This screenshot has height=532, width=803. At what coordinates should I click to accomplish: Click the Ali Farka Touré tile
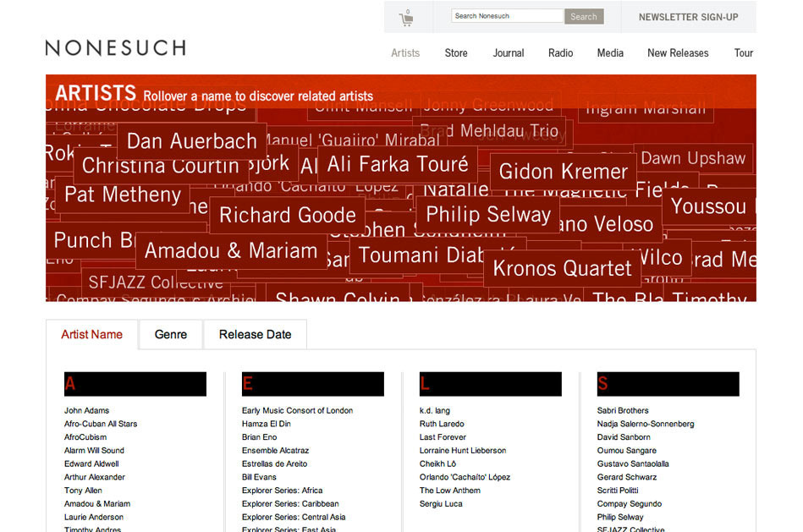pyautogui.click(x=398, y=164)
